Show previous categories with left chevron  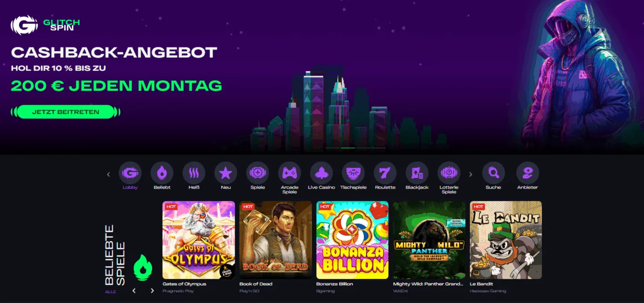coord(108,174)
